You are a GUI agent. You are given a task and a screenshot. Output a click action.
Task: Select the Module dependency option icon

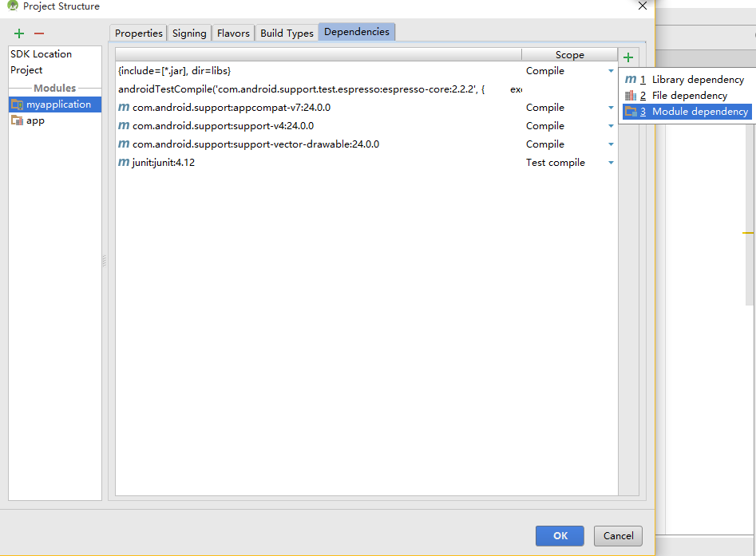coord(630,111)
